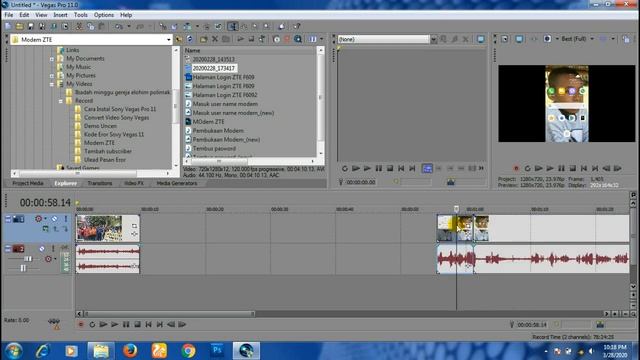
Task: Open Firefox from the Windows taskbar
Action: (x=130, y=351)
